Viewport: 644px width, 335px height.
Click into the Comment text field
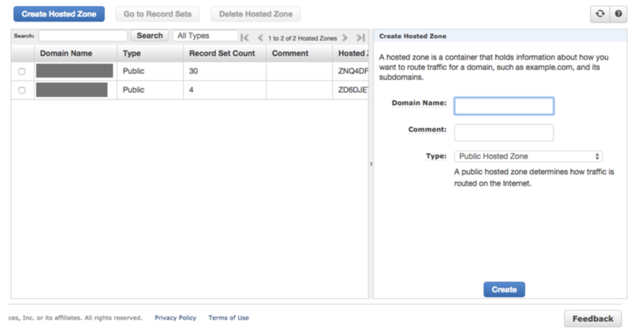[504, 132]
